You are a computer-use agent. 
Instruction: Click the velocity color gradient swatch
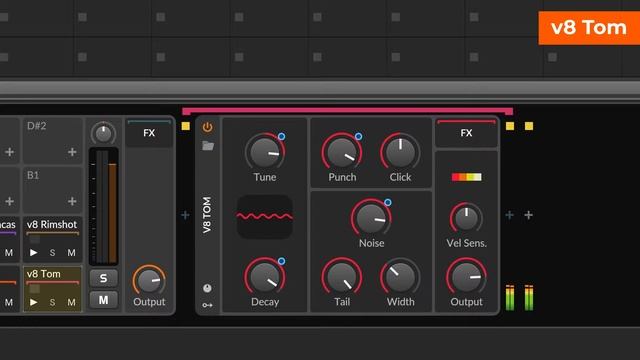[x=466, y=177]
